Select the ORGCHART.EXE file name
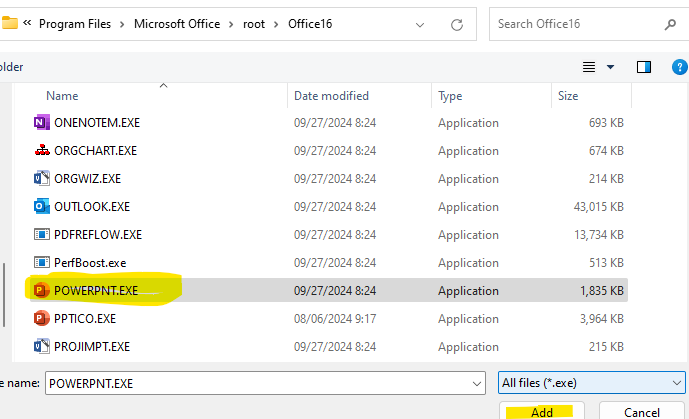 95,151
